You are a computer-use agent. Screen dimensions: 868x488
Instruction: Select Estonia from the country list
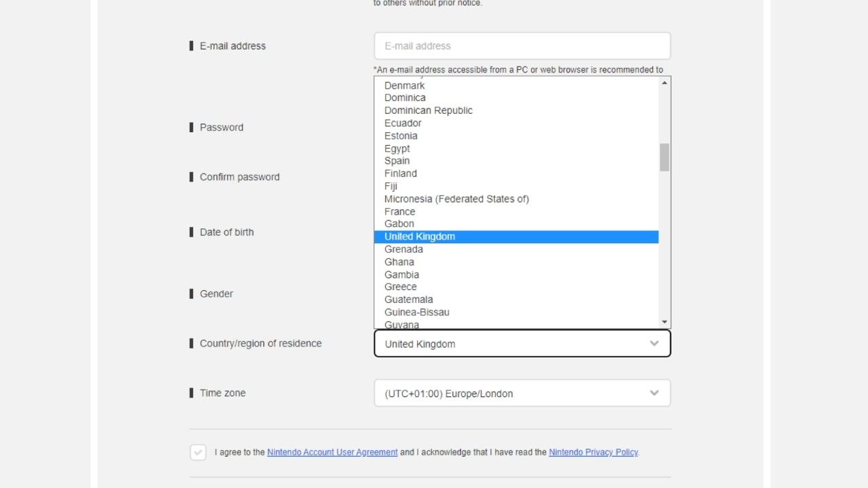click(401, 136)
